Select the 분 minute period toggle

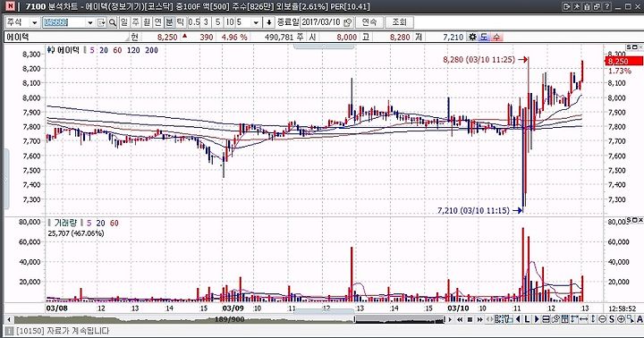pyautogui.click(x=169, y=22)
